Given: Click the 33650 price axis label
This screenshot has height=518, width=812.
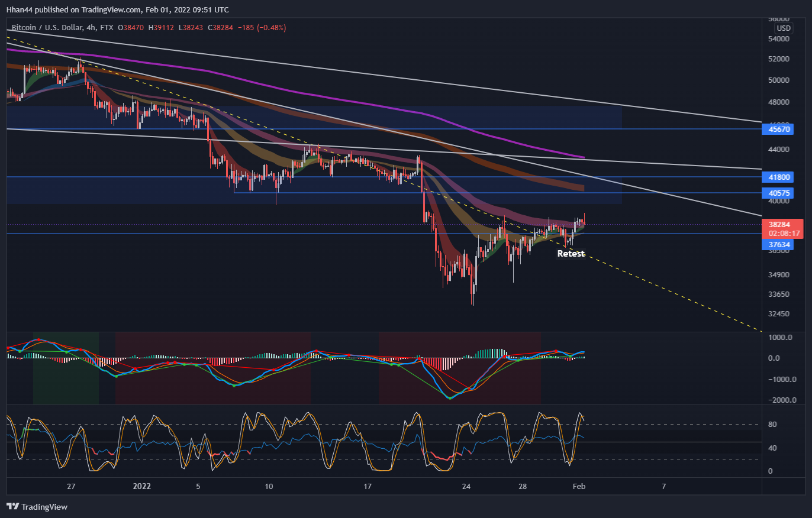Looking at the screenshot, I should click(779, 294).
